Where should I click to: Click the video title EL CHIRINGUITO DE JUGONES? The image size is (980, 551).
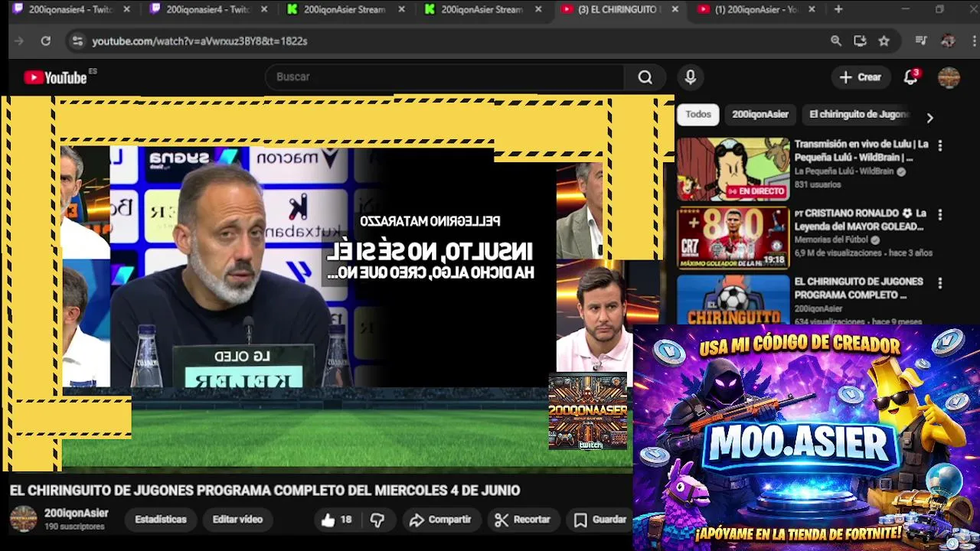tap(265, 491)
